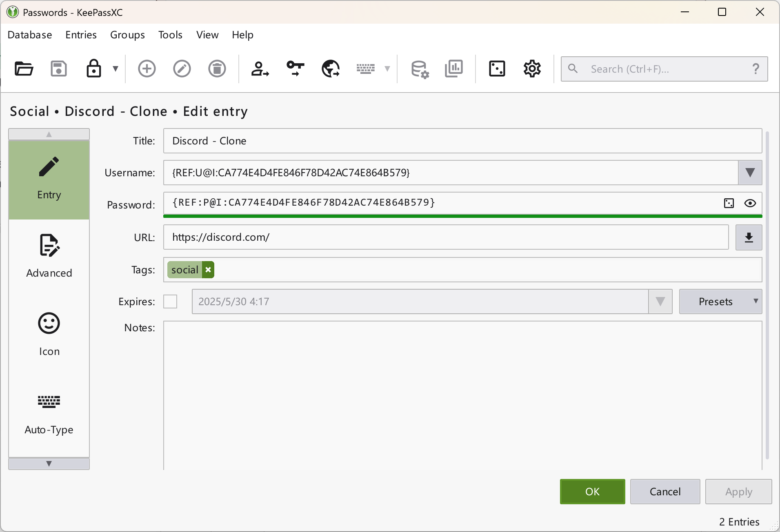The image size is (780, 532).
Task: Enable the Expires checkbox
Action: pyautogui.click(x=170, y=301)
